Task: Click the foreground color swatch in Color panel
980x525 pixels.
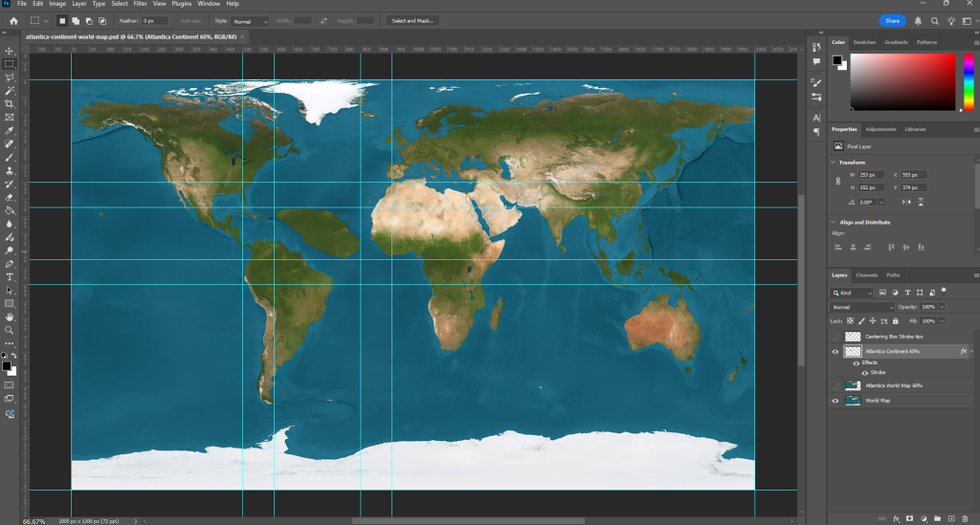Action: [x=836, y=60]
